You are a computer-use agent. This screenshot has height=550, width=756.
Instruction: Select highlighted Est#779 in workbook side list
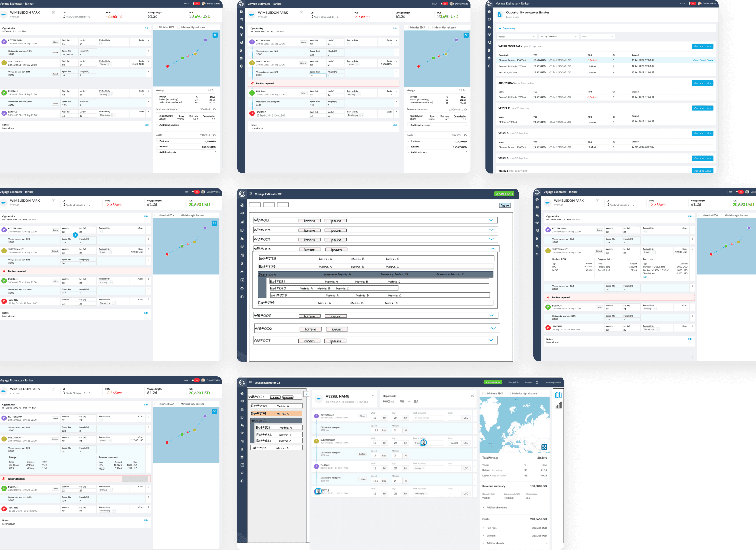276,414
